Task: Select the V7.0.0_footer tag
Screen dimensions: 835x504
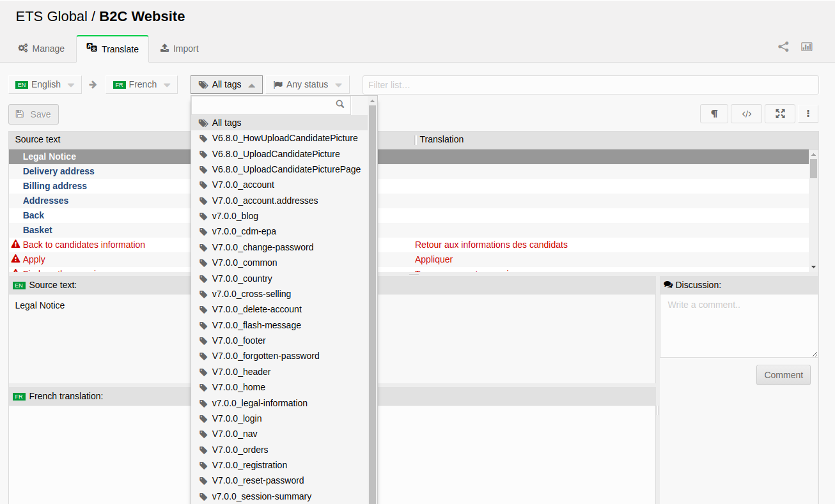Action: click(238, 340)
